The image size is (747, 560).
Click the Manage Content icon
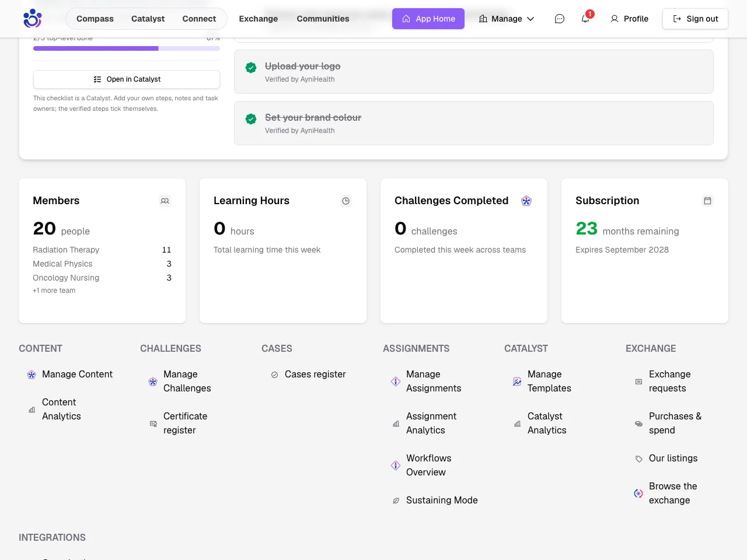click(32, 374)
